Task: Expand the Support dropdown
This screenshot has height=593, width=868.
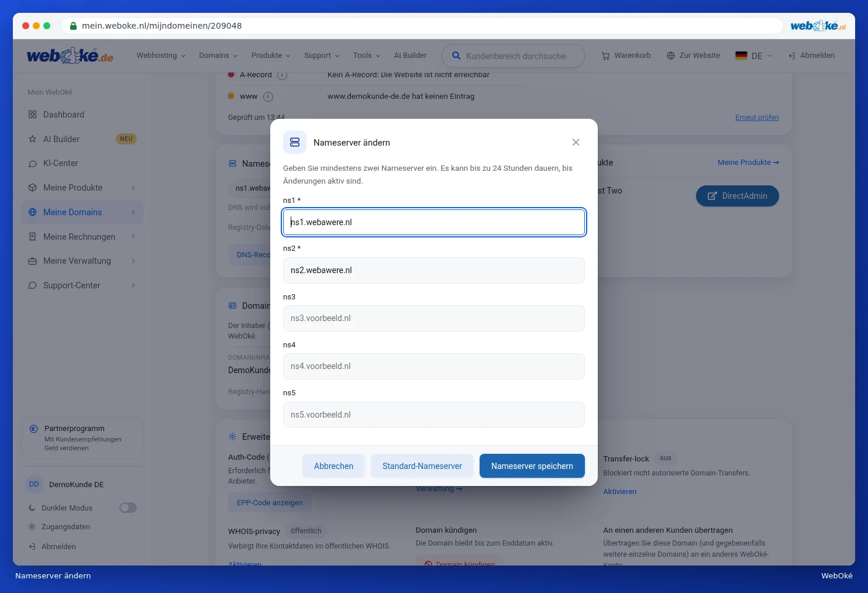Action: coord(322,56)
